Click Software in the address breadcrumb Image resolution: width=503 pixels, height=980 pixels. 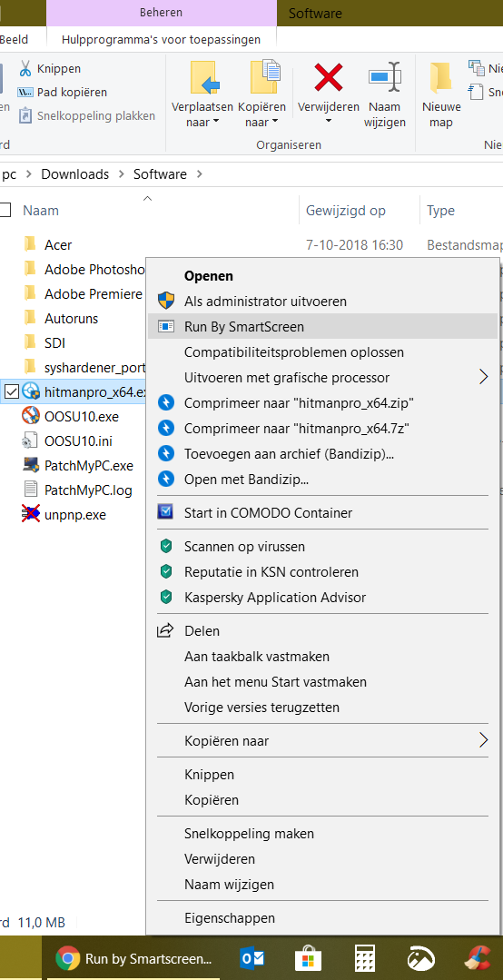(x=160, y=174)
